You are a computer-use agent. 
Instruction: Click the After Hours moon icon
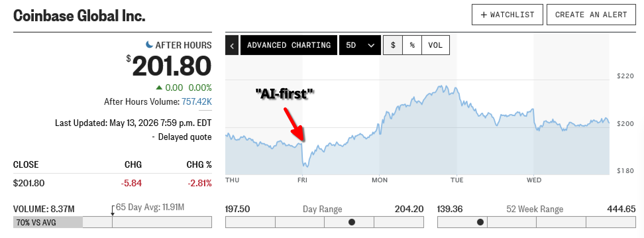tap(149, 44)
